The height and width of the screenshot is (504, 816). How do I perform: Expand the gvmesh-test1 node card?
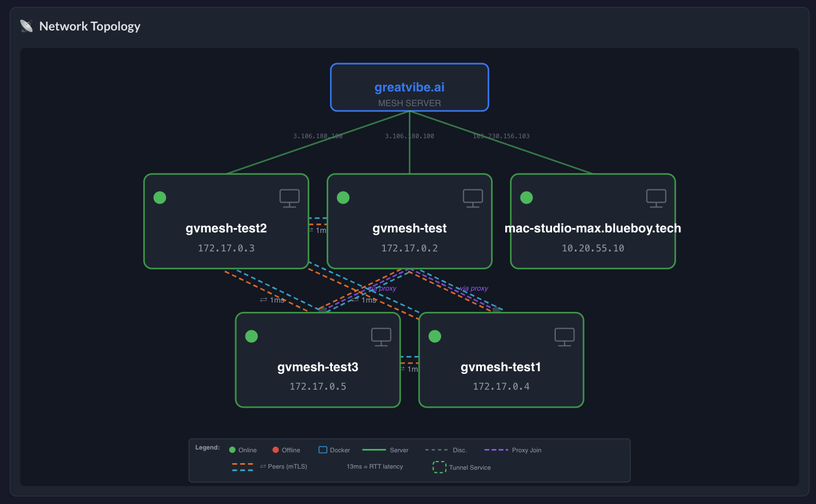[x=501, y=360]
